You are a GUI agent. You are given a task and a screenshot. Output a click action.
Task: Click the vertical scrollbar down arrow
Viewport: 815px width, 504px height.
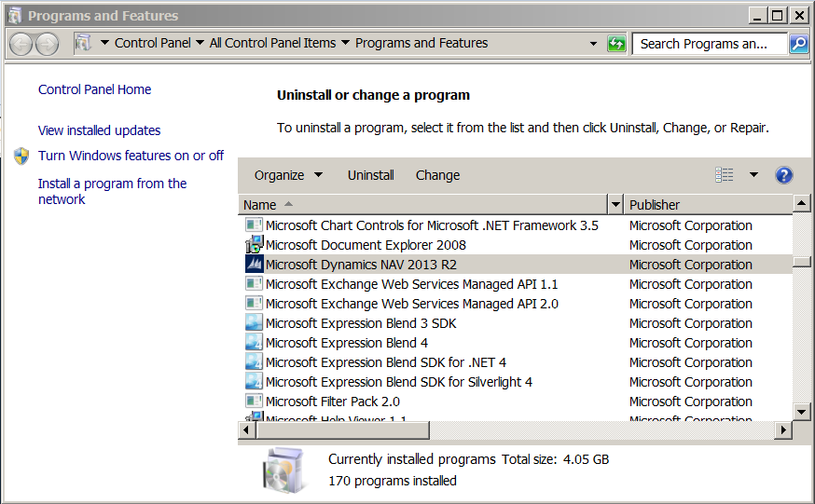tap(802, 412)
